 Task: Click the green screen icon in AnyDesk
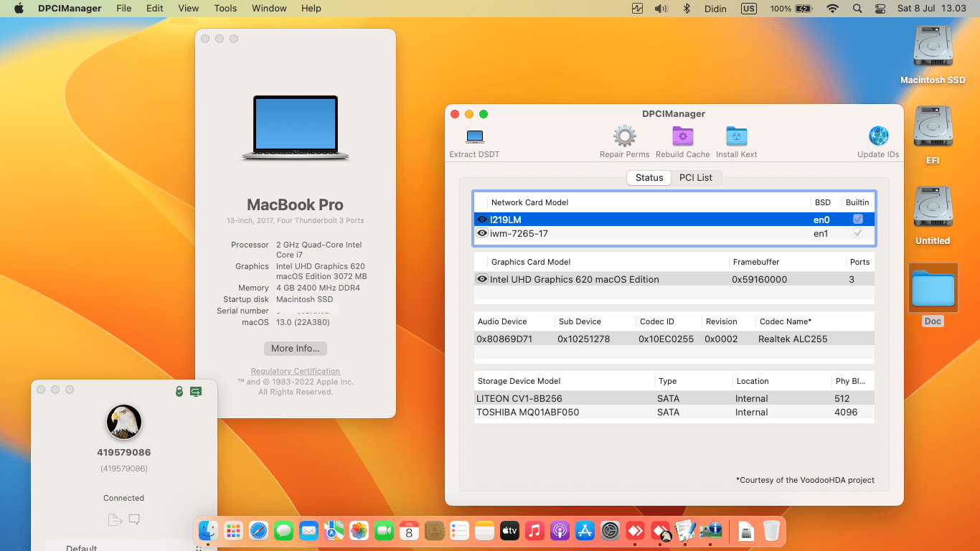tap(196, 391)
